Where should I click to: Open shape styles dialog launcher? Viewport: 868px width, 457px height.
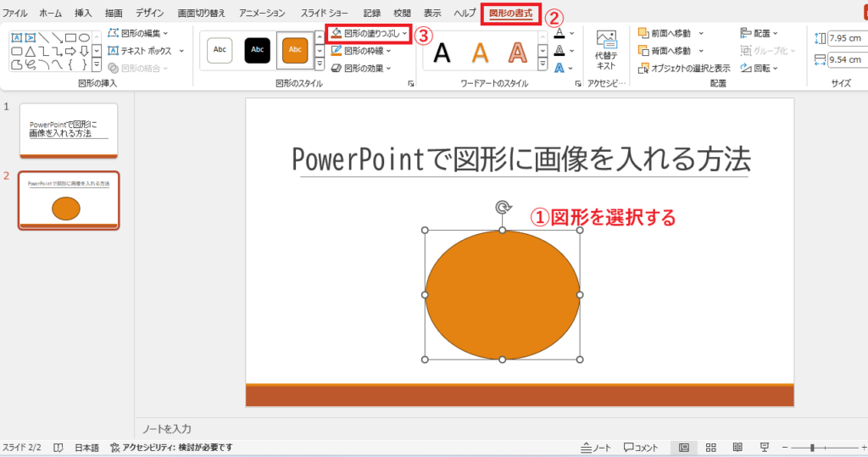pyautogui.click(x=411, y=84)
